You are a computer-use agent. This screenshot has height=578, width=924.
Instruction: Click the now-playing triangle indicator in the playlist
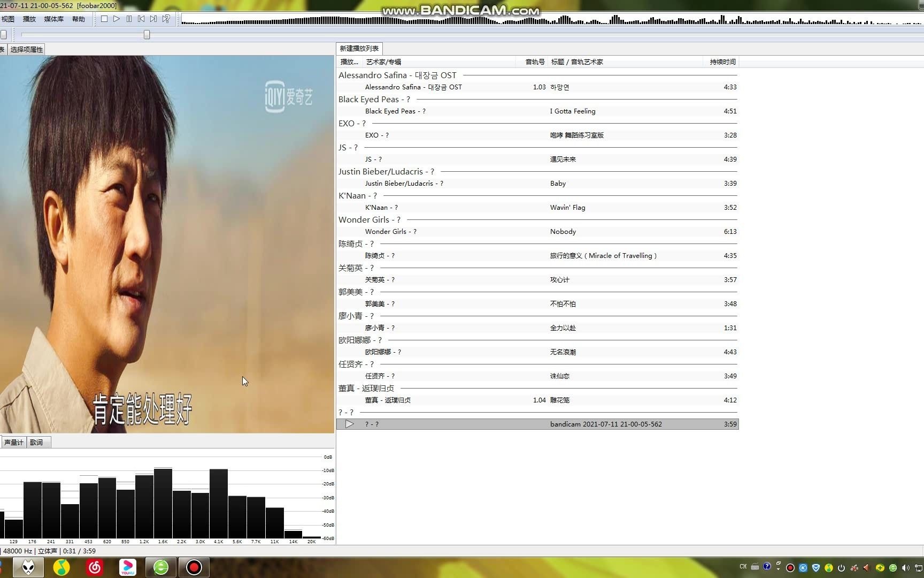[x=349, y=424]
